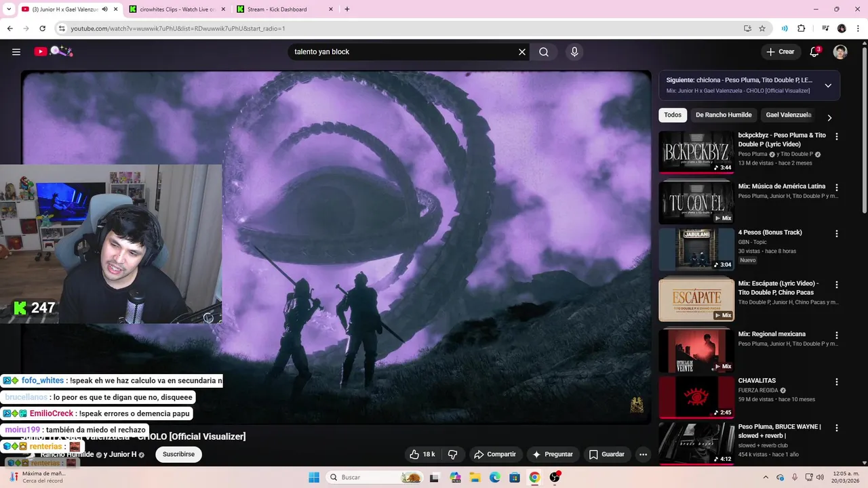Viewport: 868px width, 488px height.
Task: Open YouTube account avatar menu
Action: pos(840,52)
